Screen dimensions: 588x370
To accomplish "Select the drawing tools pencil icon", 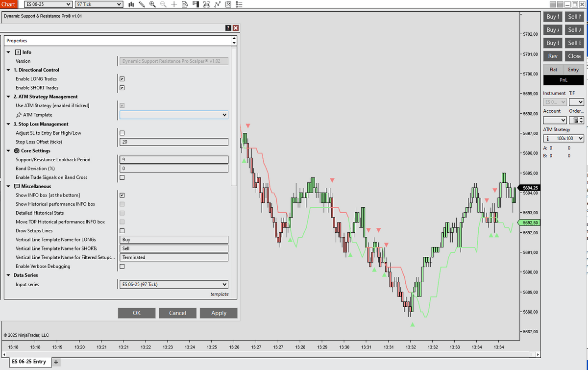I will pos(142,4).
